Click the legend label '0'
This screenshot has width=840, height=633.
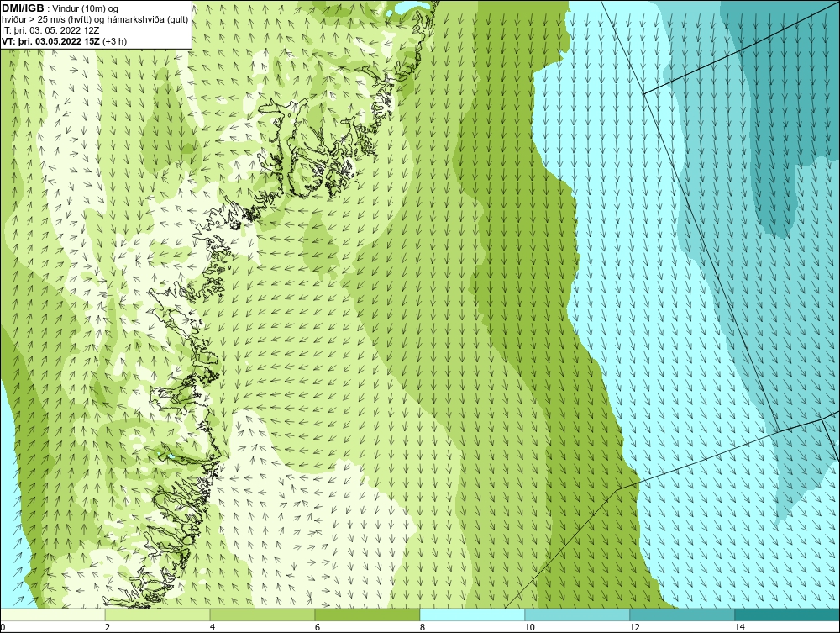coord(3,627)
